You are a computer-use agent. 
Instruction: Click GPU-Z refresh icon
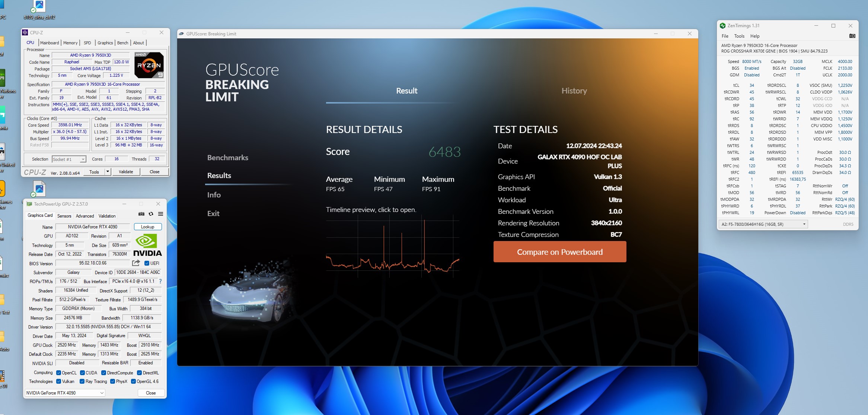(151, 214)
